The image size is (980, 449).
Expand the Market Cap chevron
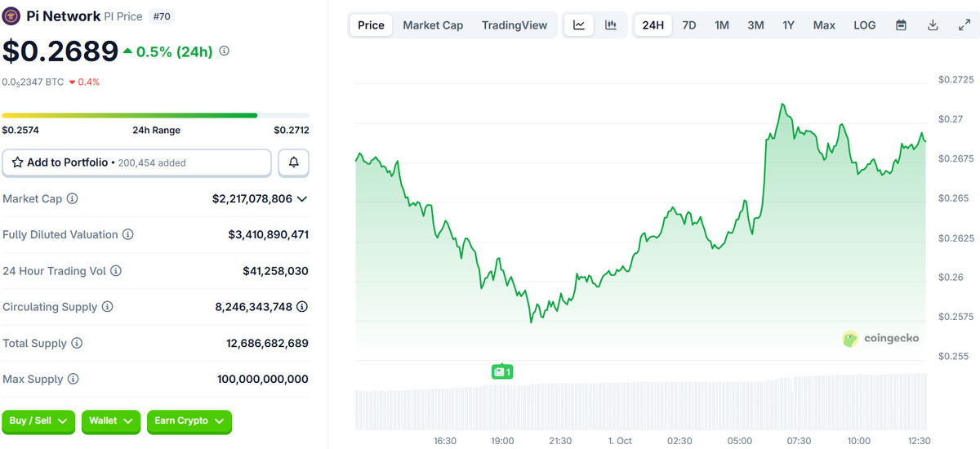click(302, 199)
